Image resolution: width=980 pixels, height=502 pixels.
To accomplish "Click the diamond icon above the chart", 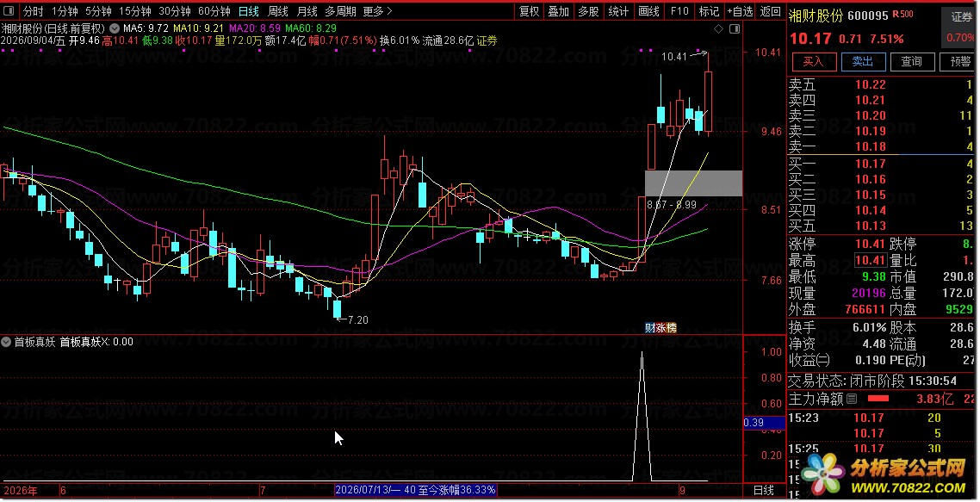I will (719, 28).
